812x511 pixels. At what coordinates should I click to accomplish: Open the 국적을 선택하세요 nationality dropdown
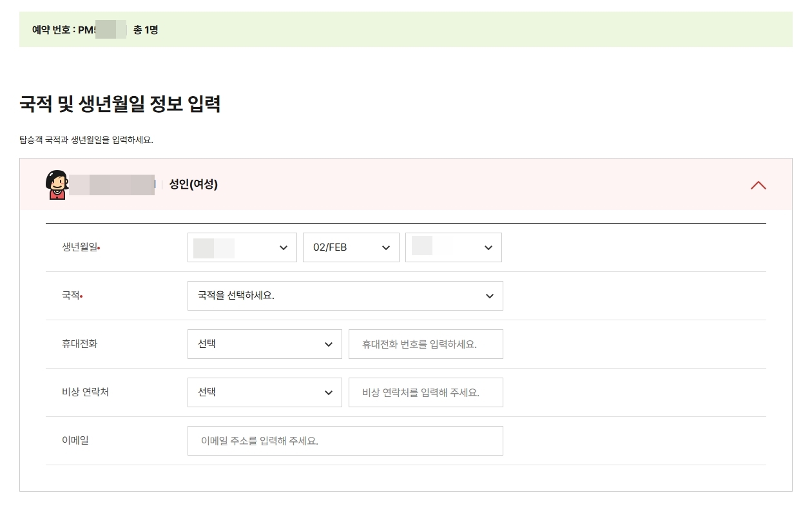pyautogui.click(x=345, y=295)
